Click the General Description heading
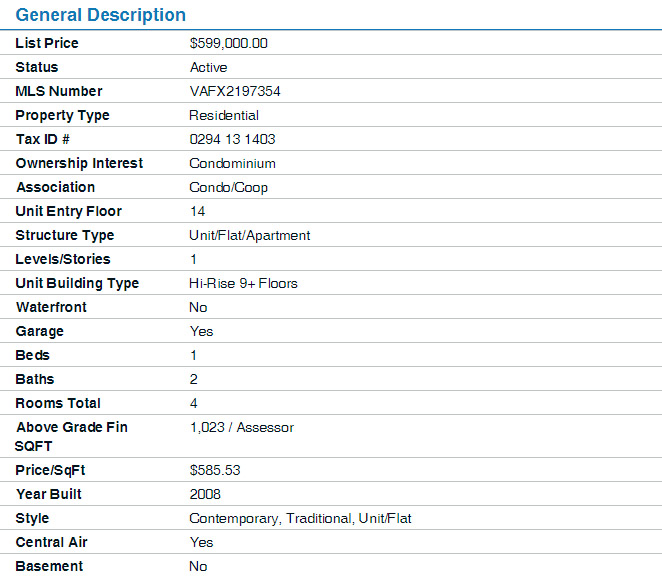 (x=101, y=15)
